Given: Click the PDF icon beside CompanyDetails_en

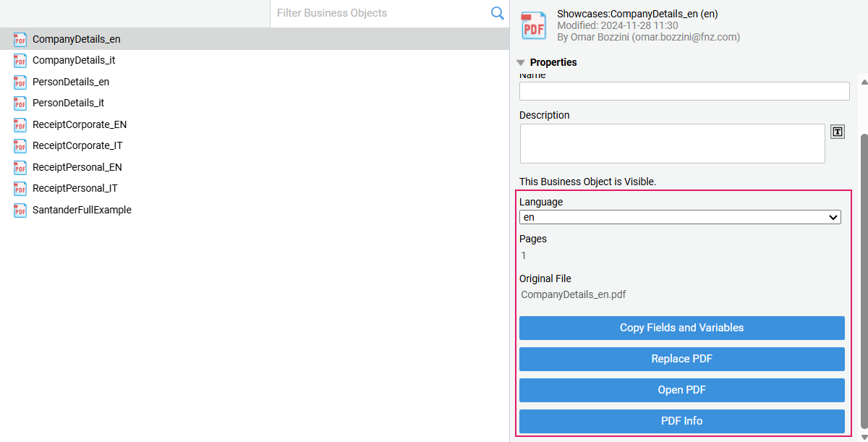Looking at the screenshot, I should click(x=20, y=40).
